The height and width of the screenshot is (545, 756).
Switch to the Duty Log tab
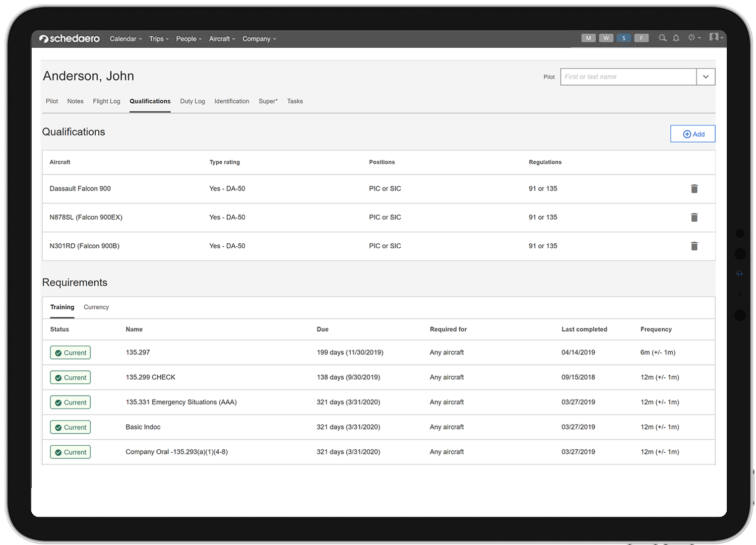click(x=193, y=101)
